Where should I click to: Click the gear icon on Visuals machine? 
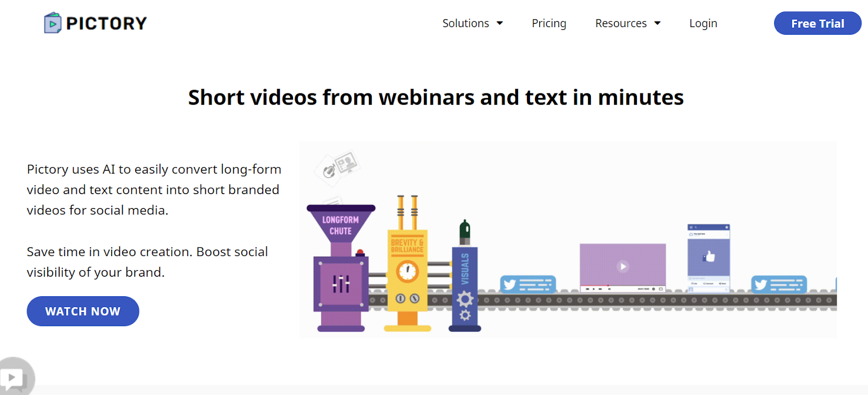(x=465, y=300)
